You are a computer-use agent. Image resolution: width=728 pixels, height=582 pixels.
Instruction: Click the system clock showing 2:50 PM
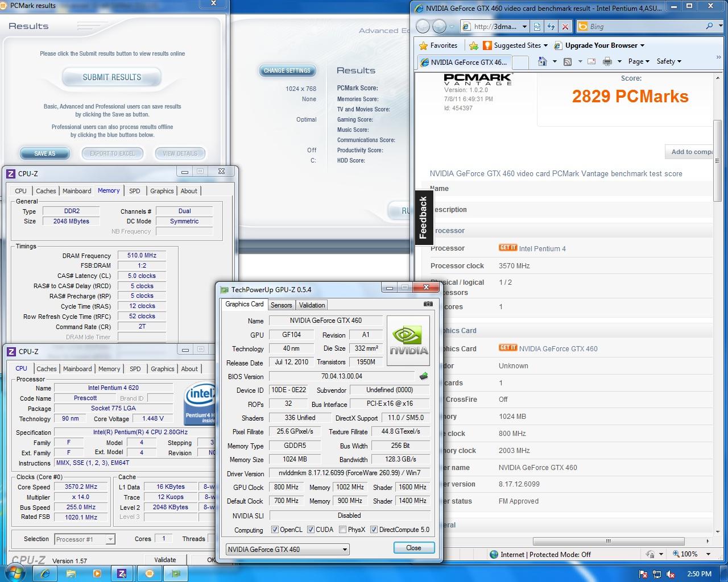699,574
